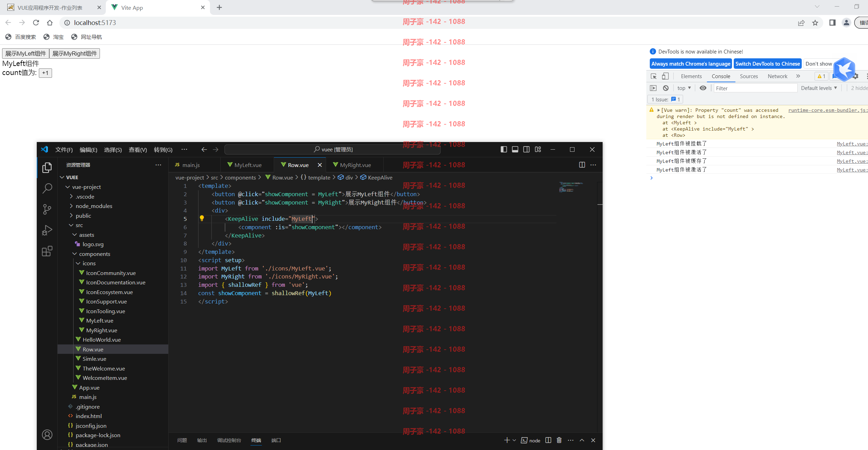Viewport: 868px width, 450px height.
Task: Open the VS Code Search view
Action: [x=47, y=189]
